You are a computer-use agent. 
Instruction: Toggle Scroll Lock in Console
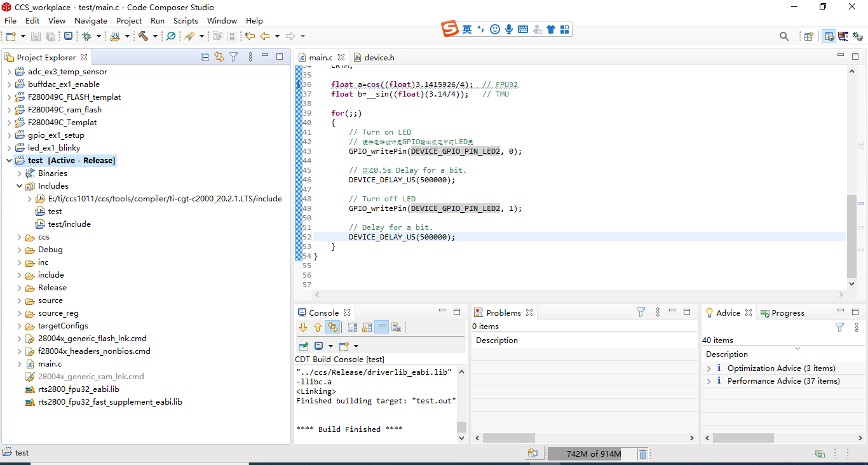coord(367,327)
